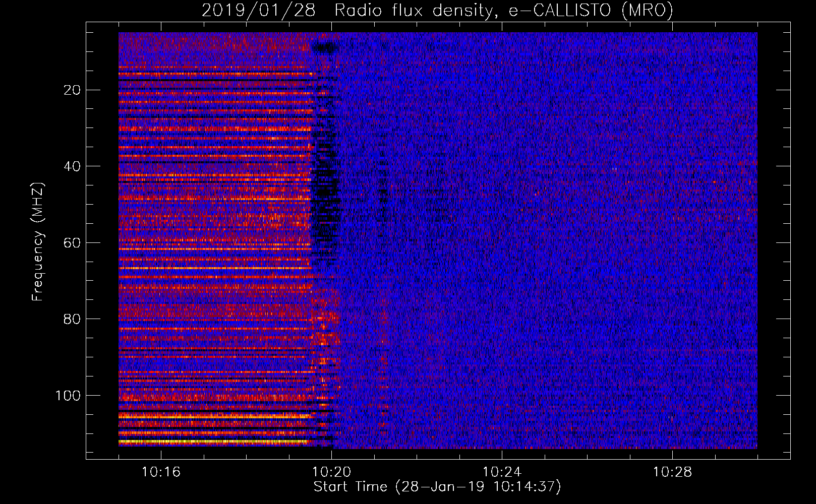Click the '80' frequency tick label
This screenshot has height=504, width=816.
pos(73,319)
